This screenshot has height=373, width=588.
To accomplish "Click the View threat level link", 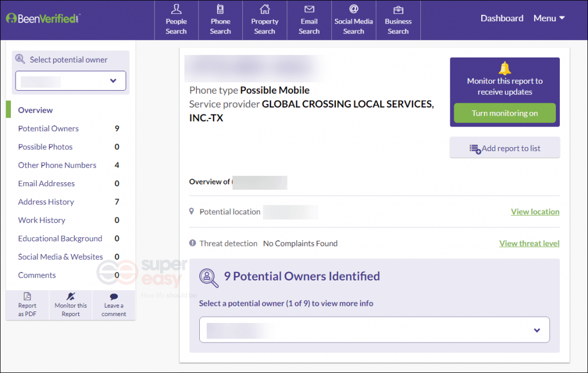I will [529, 243].
